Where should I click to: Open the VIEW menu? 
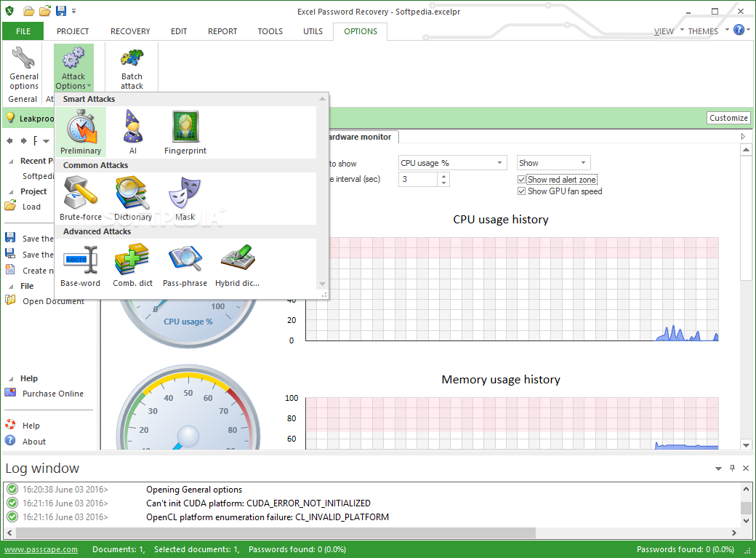coord(664,31)
